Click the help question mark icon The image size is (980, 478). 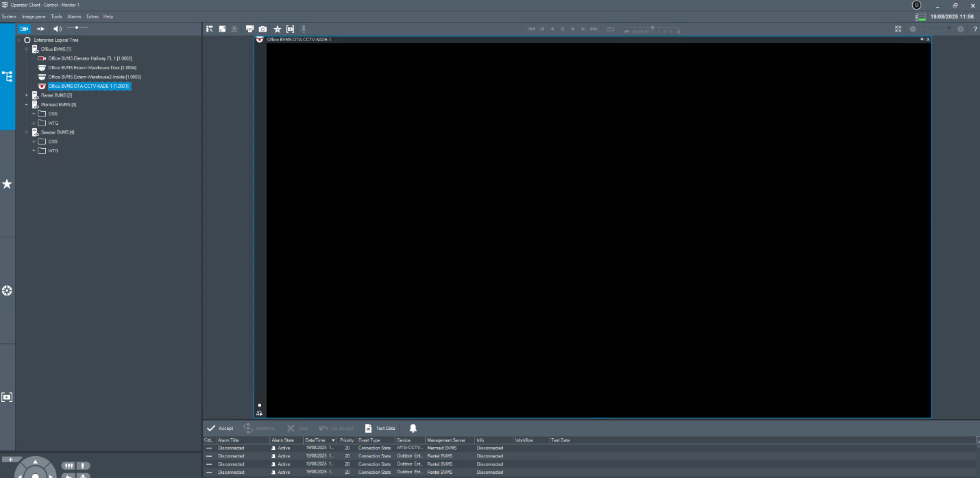[975, 29]
